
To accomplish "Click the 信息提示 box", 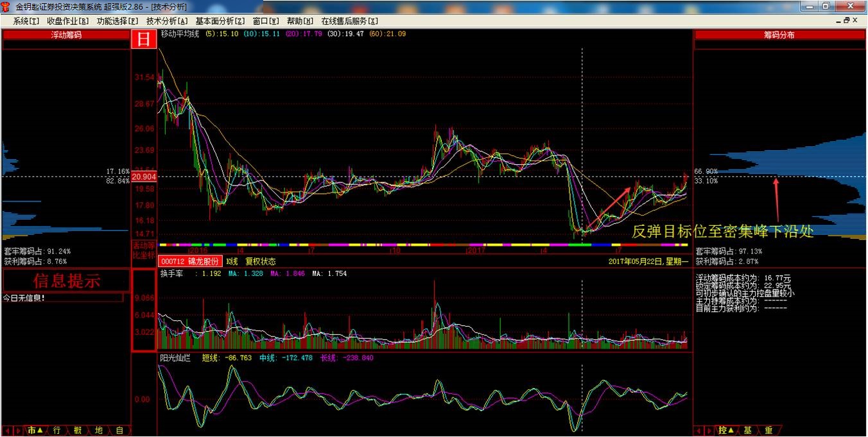I will coord(66,280).
